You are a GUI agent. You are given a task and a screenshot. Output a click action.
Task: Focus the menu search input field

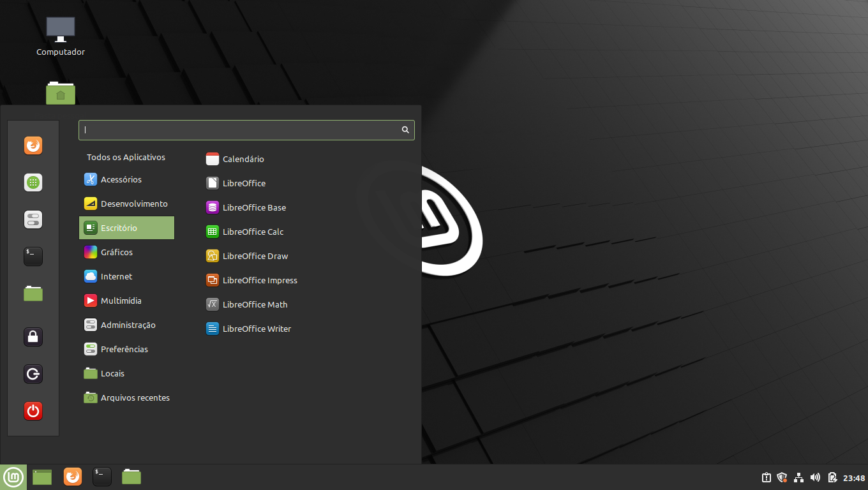[246, 130]
